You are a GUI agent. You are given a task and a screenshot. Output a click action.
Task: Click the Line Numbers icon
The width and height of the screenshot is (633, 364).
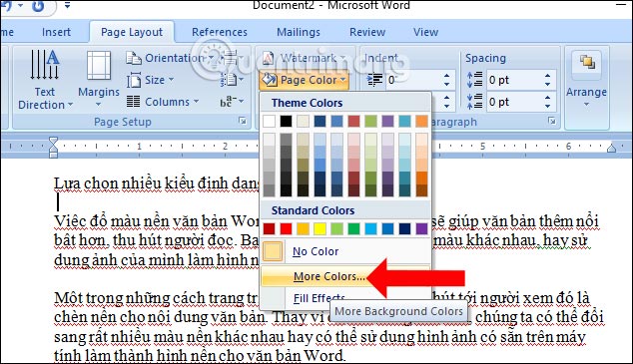(230, 80)
